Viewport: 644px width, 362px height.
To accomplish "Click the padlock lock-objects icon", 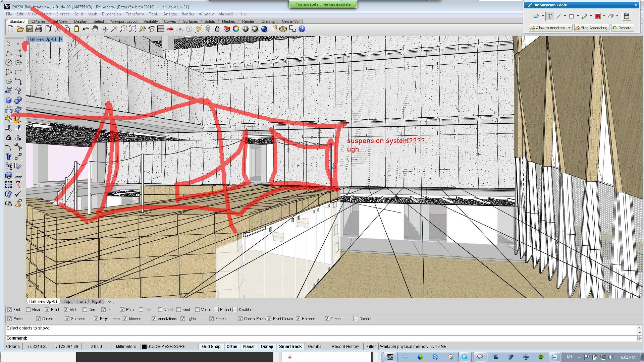I will tap(217, 29).
